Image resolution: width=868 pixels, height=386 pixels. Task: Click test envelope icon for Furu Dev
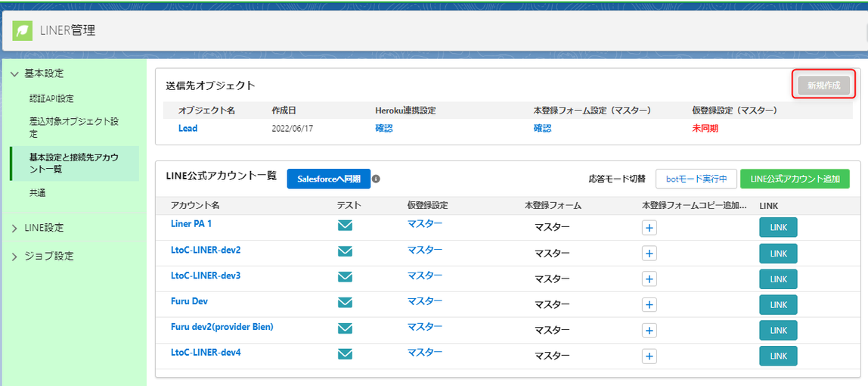pos(345,303)
